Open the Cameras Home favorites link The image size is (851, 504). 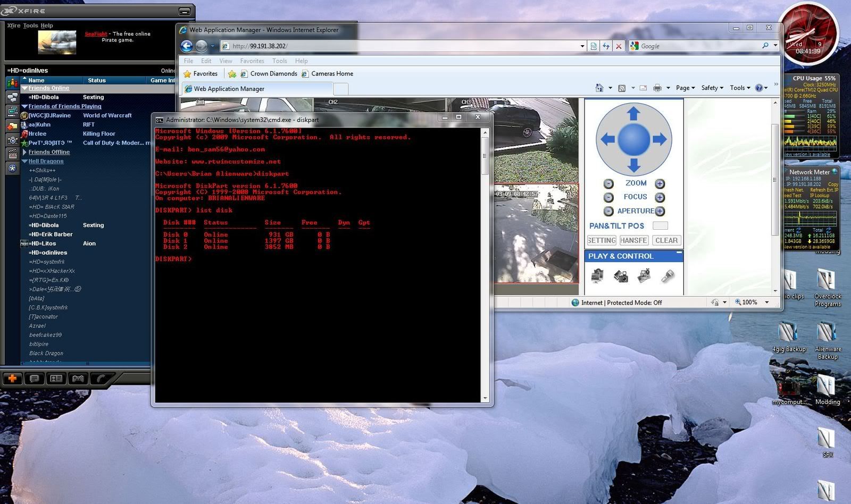327,74
